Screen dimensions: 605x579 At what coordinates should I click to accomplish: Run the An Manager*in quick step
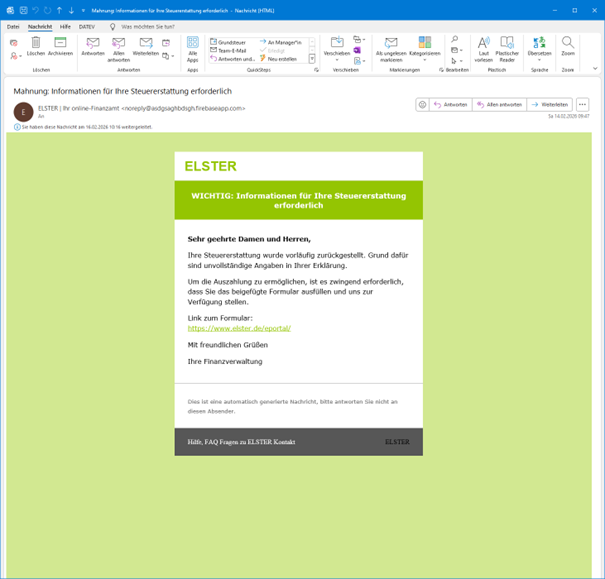pos(281,42)
